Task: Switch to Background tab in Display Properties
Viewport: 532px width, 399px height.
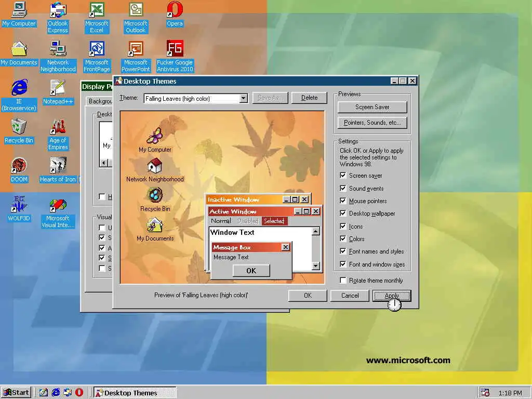Action: pos(99,101)
